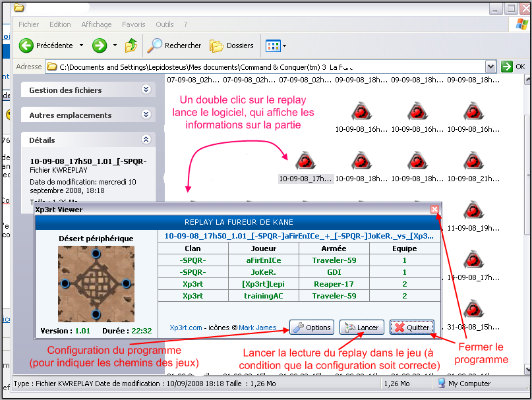Click the Equipe column header
The image size is (532, 400).
(x=405, y=248)
